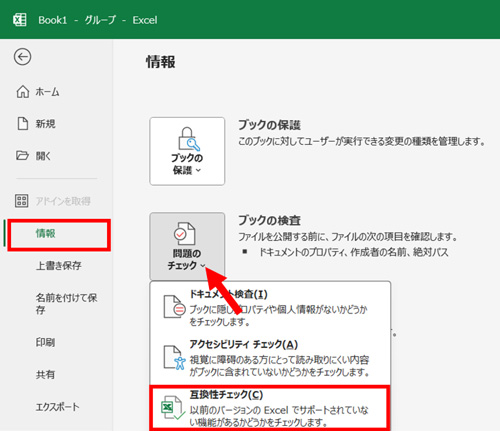
Task: Click the 情報 page title
Action: pyautogui.click(x=161, y=62)
